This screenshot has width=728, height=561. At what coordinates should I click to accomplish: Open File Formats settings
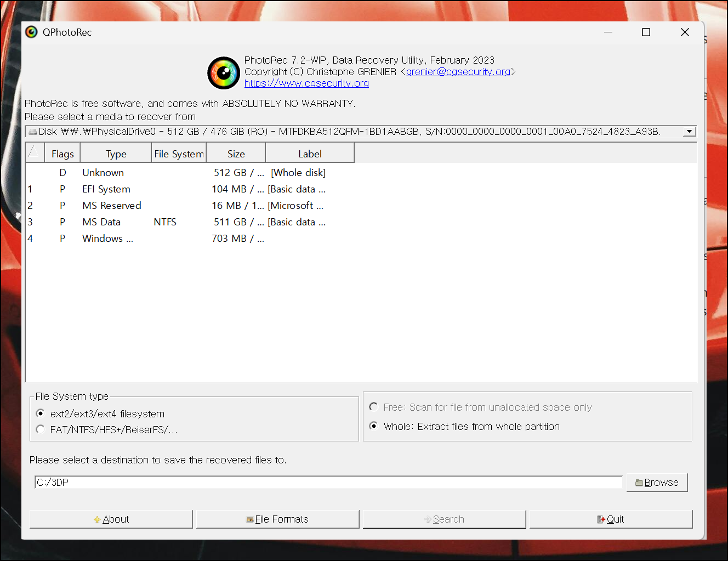coord(278,519)
